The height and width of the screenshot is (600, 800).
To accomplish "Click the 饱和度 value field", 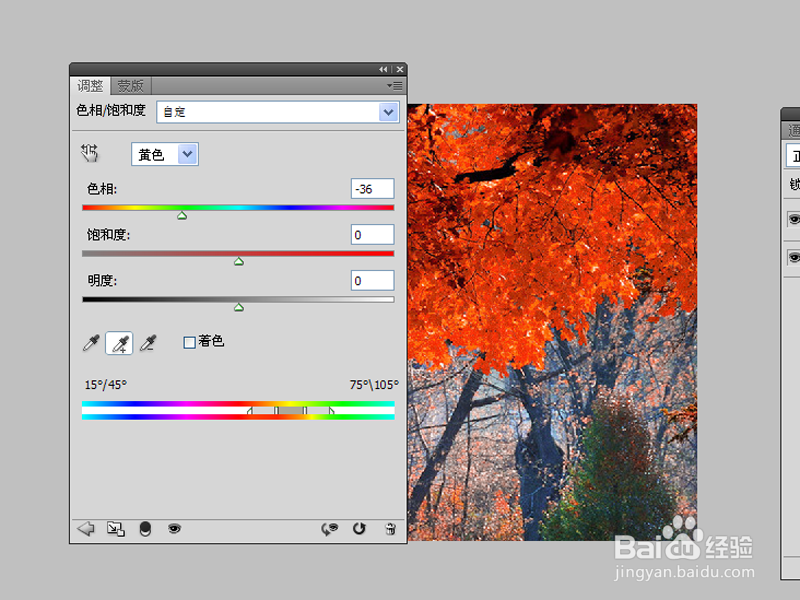I will pos(372,235).
